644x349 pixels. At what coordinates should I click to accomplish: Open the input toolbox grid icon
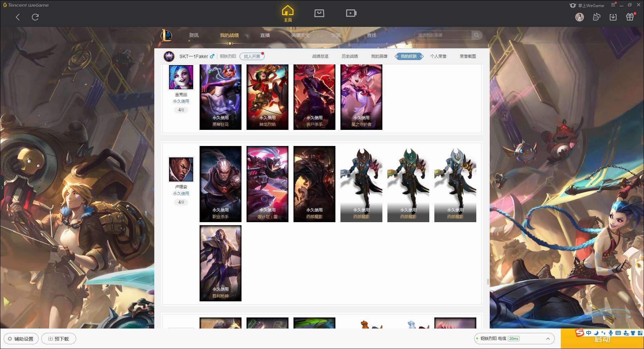pos(640,333)
